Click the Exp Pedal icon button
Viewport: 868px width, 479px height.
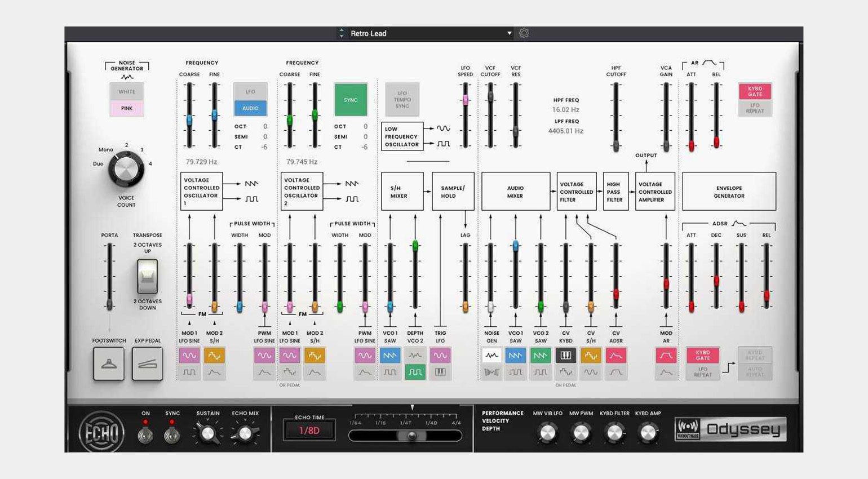coord(147,363)
